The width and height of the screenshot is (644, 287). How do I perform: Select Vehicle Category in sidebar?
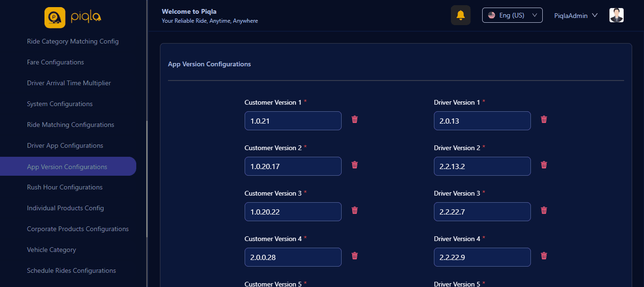[52, 250]
